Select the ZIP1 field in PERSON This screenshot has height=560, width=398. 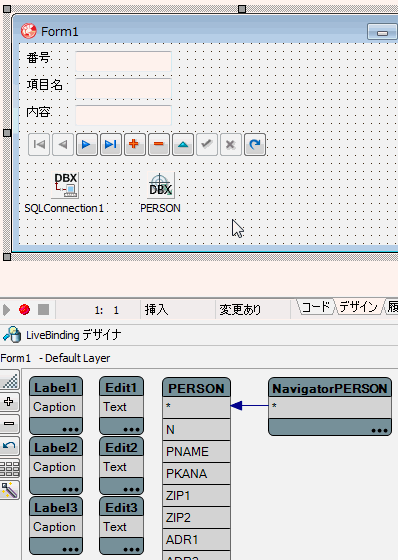(x=196, y=496)
